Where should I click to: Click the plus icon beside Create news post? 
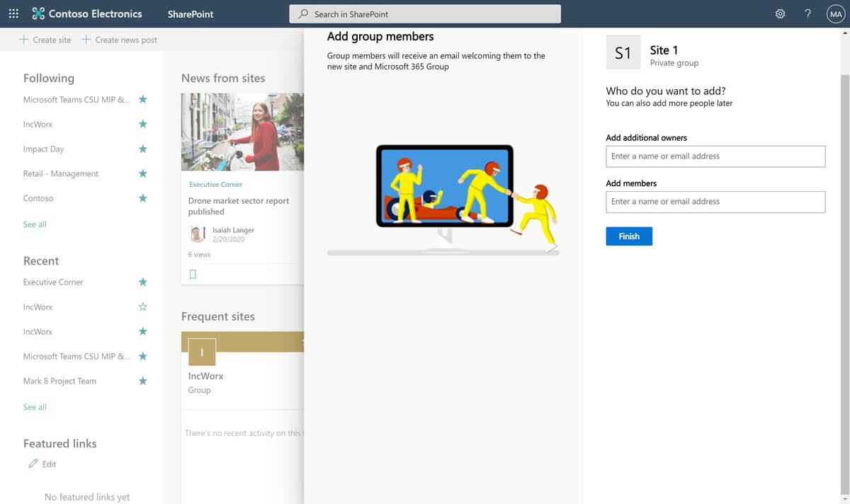click(86, 39)
